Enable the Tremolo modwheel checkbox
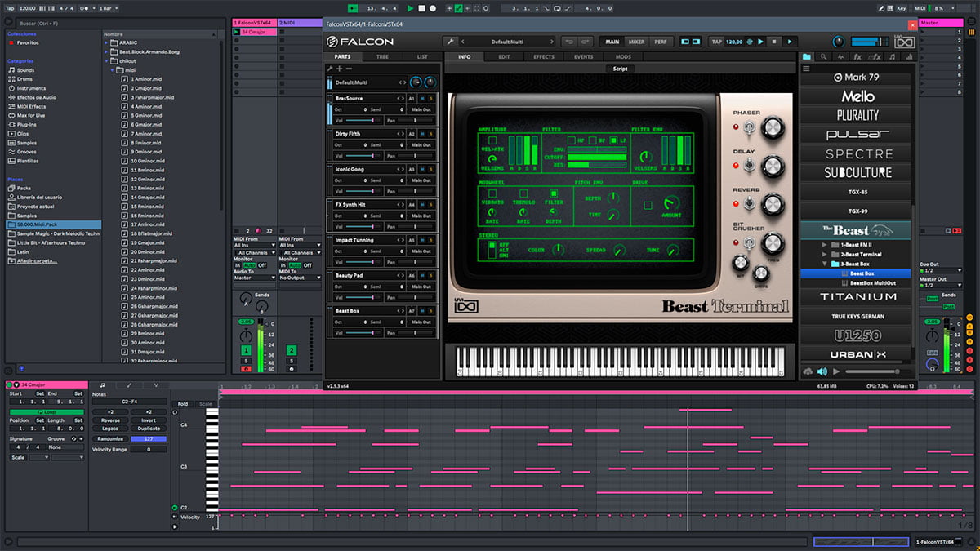This screenshot has width=980, height=551. 523,193
